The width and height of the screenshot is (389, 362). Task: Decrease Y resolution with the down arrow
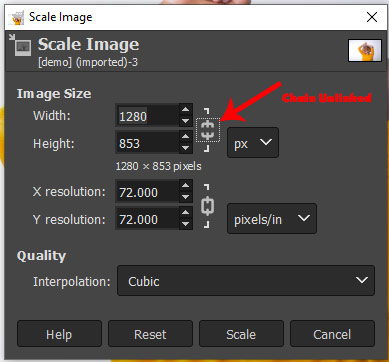click(x=186, y=224)
